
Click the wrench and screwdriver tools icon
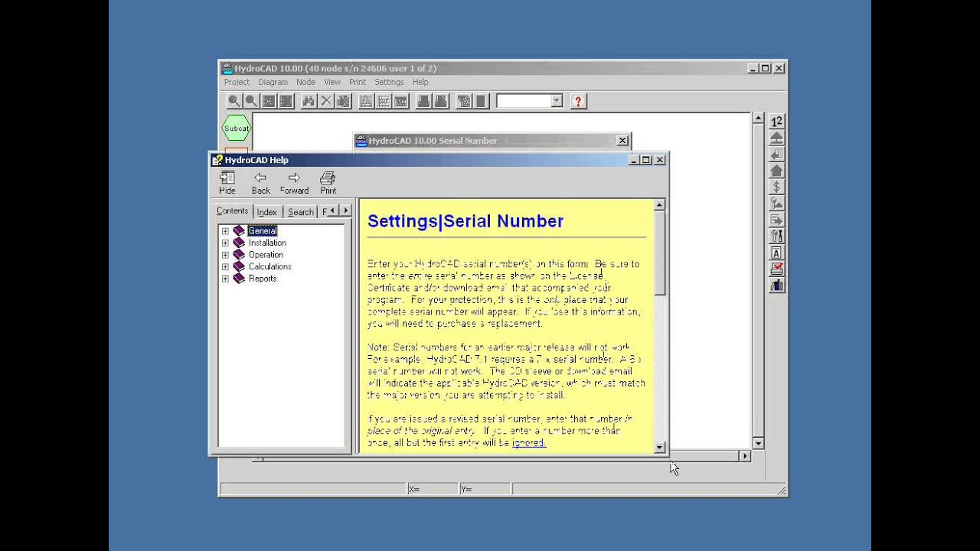(776, 236)
